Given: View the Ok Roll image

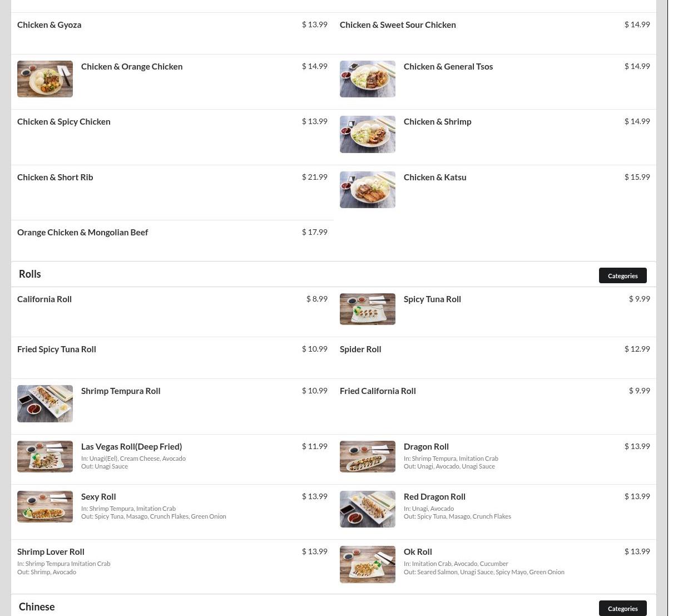Looking at the screenshot, I should (368, 564).
